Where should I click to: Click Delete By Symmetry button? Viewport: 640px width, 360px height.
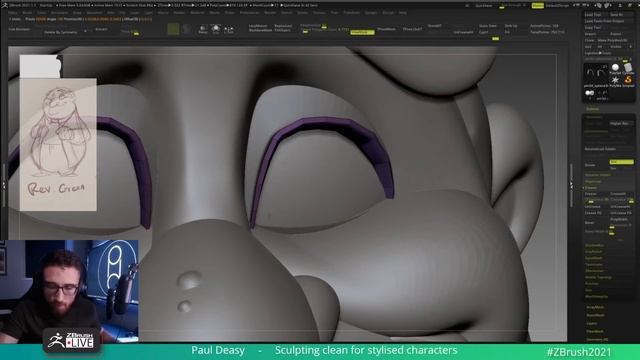pos(60,32)
